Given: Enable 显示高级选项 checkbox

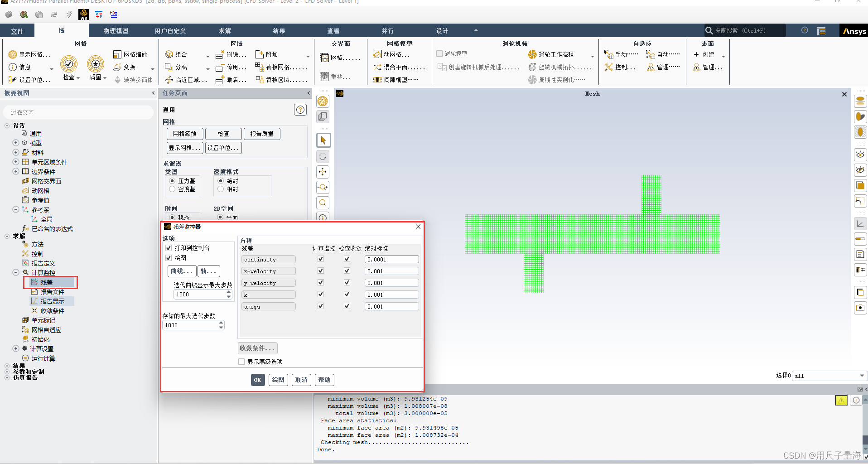Looking at the screenshot, I should click(242, 361).
